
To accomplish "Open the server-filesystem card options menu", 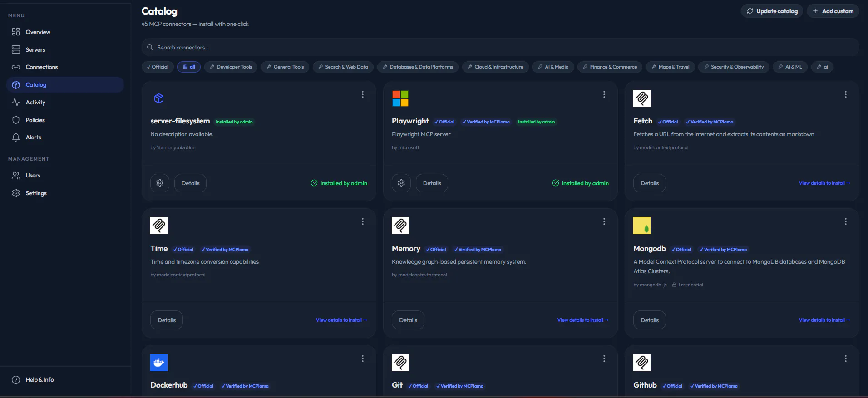I will point(363,94).
